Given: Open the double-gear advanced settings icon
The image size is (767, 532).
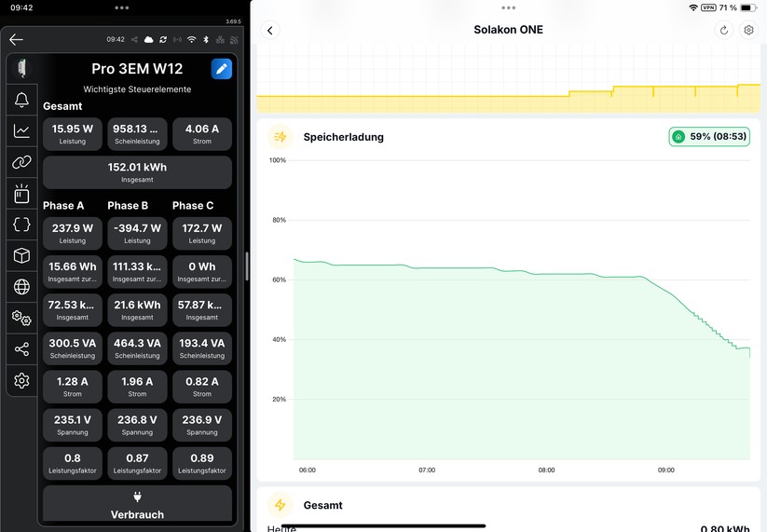Looking at the screenshot, I should pyautogui.click(x=21, y=319).
